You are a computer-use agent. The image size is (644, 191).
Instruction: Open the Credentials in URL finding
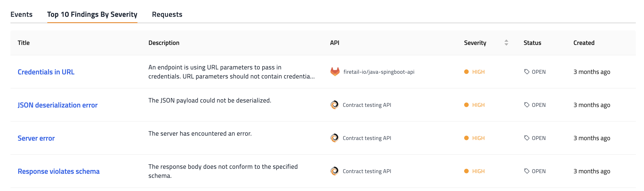(x=46, y=72)
